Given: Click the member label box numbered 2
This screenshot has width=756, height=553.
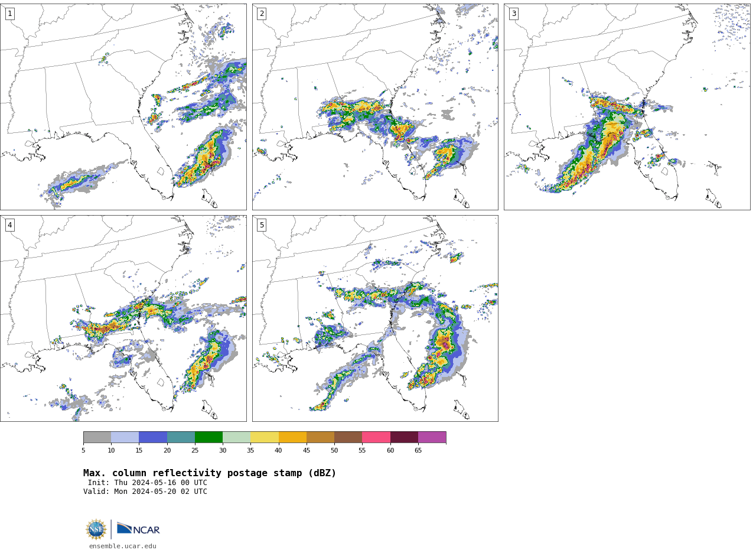Looking at the screenshot, I should 262,14.
